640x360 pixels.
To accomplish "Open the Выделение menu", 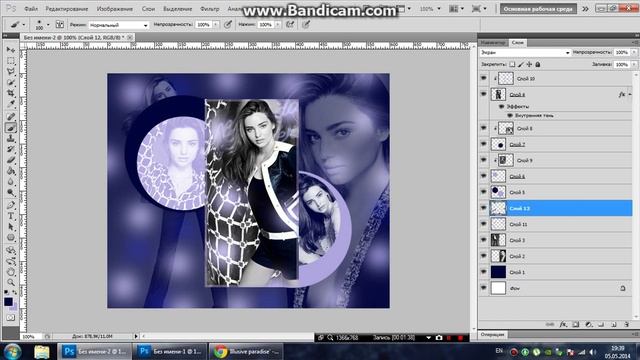I will [178, 9].
